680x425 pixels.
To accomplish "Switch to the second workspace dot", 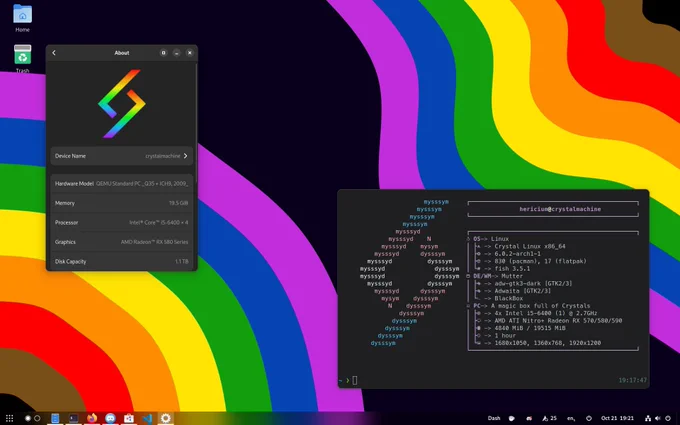I will (37, 418).
